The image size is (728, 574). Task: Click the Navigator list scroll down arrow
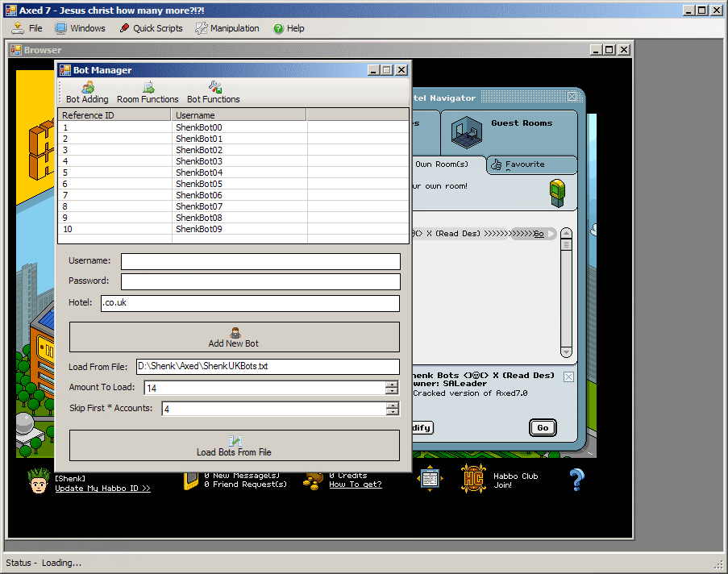[x=566, y=352]
